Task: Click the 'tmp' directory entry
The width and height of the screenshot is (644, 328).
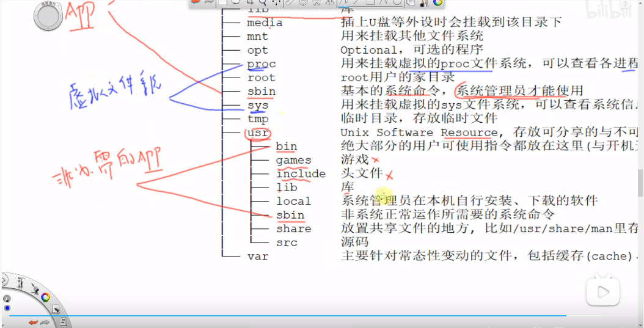Action: point(257,119)
